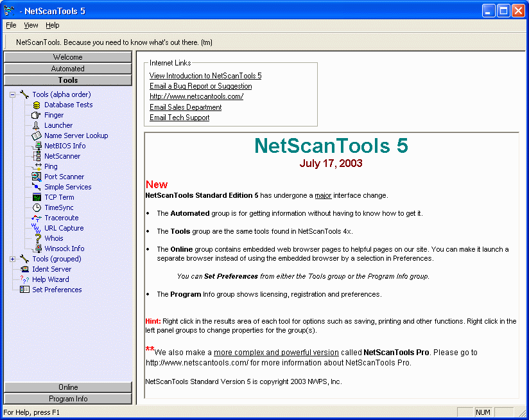Select Launcher in the tools tree
Viewport: 529px width, 420px height.
point(58,125)
